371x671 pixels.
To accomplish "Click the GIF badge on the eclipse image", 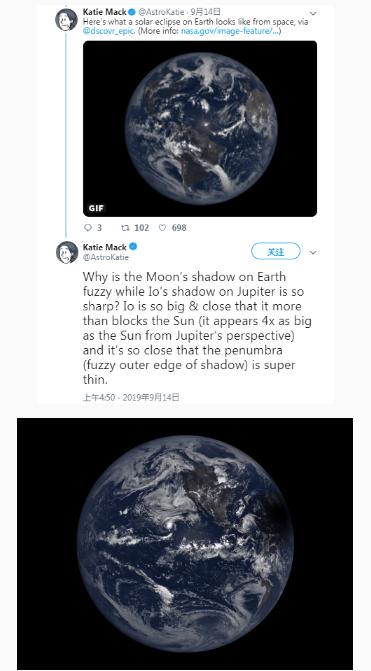I will (x=96, y=209).
